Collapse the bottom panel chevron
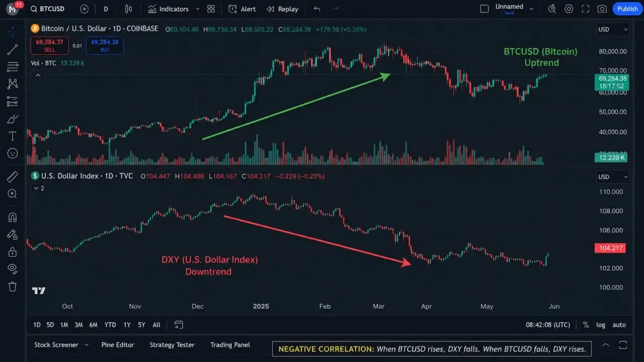 [x=606, y=345]
